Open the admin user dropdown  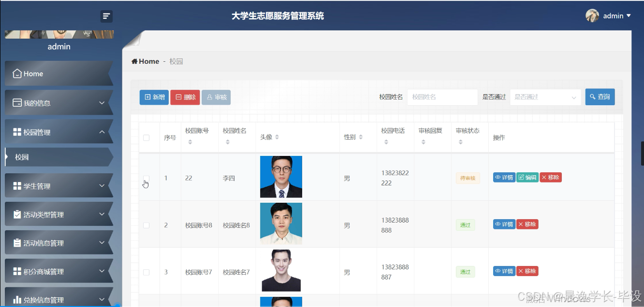(617, 16)
